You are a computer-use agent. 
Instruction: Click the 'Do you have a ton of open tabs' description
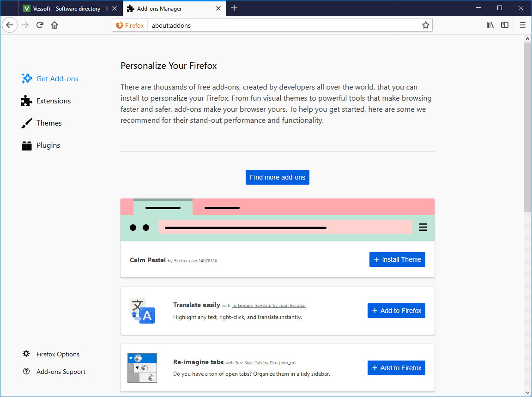click(x=251, y=374)
